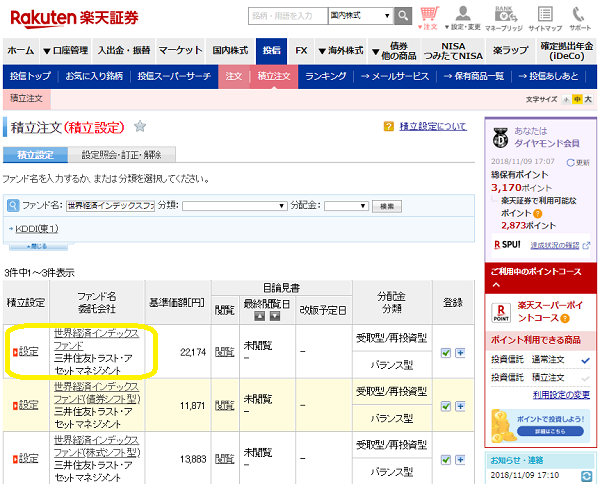This screenshot has height=484, width=600.
Task: Click the 検索 button
Action: point(387,206)
